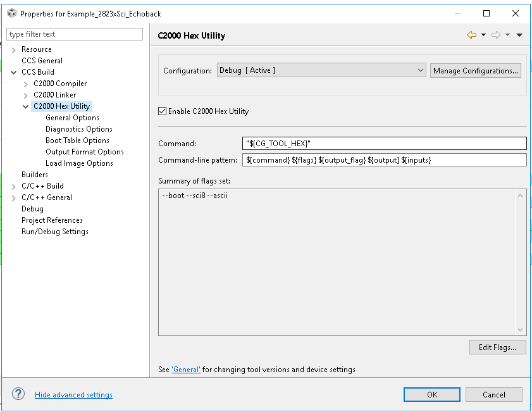Click the type filter text field

[x=75, y=34]
